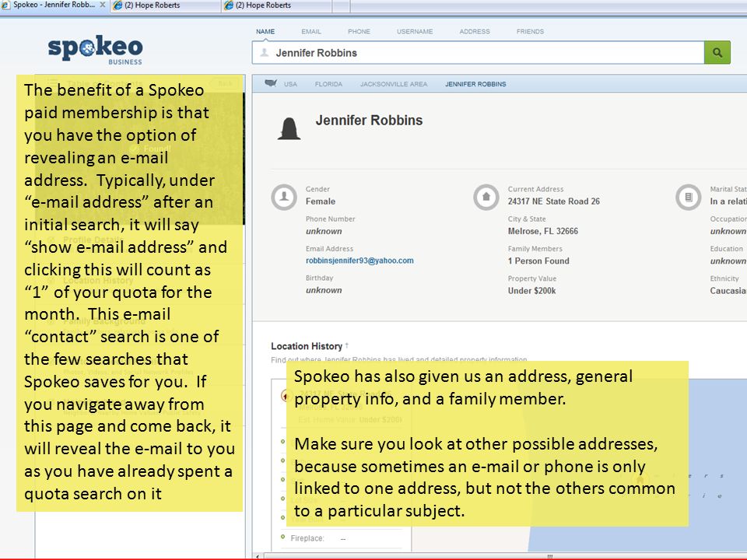Click the Jennifer Robbins profile name heading
The width and height of the screenshot is (747, 560).
369,121
